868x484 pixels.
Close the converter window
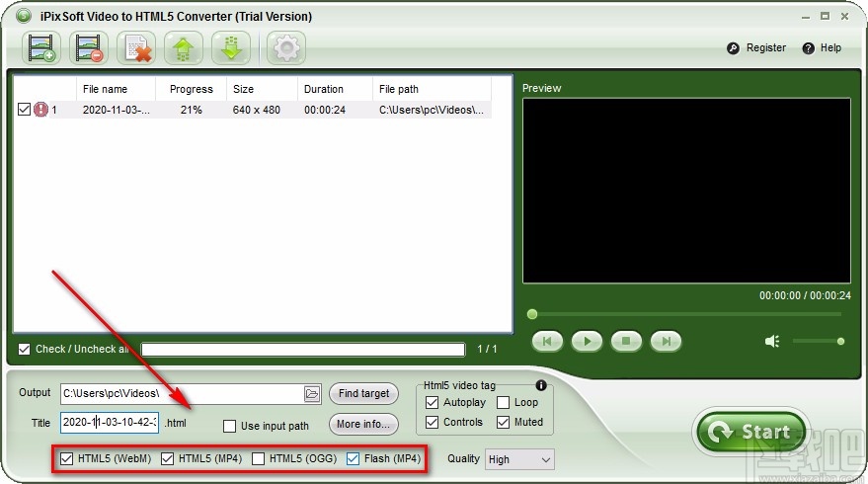coord(844,17)
